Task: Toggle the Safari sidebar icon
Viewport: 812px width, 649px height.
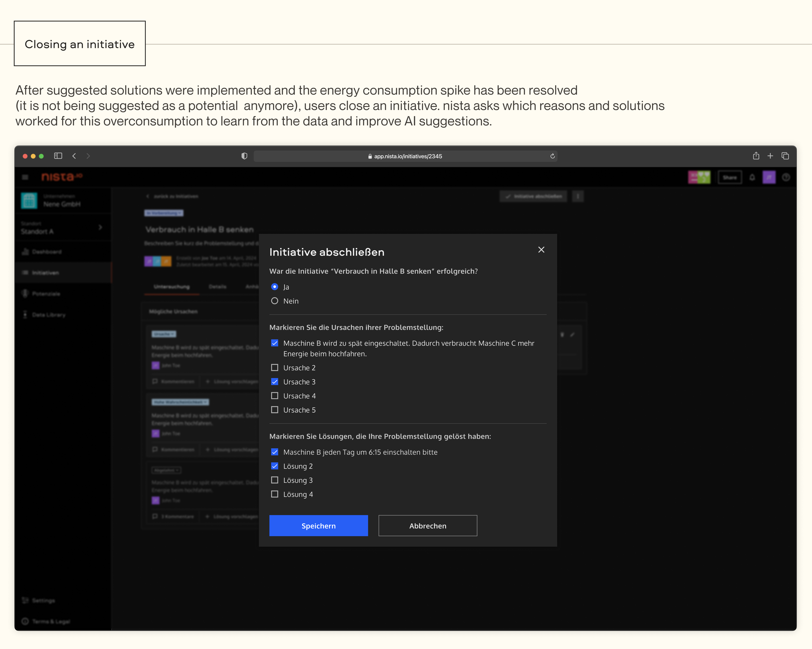Action: 58,156
